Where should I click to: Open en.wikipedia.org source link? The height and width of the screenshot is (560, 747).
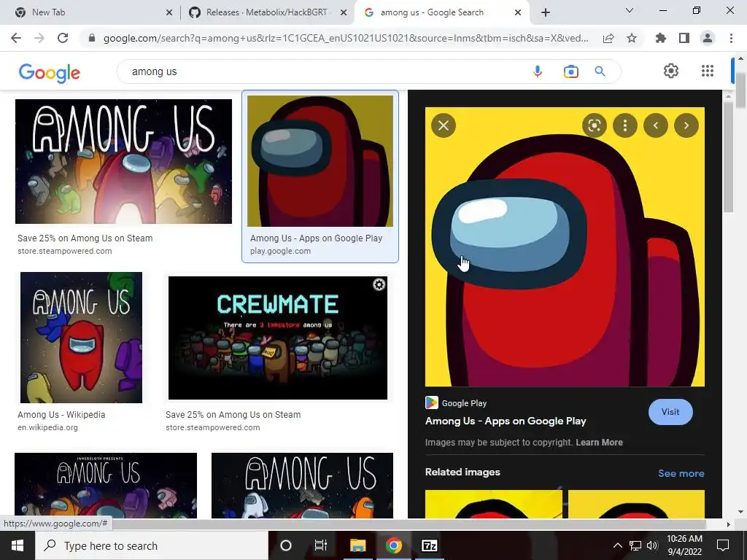click(47, 427)
